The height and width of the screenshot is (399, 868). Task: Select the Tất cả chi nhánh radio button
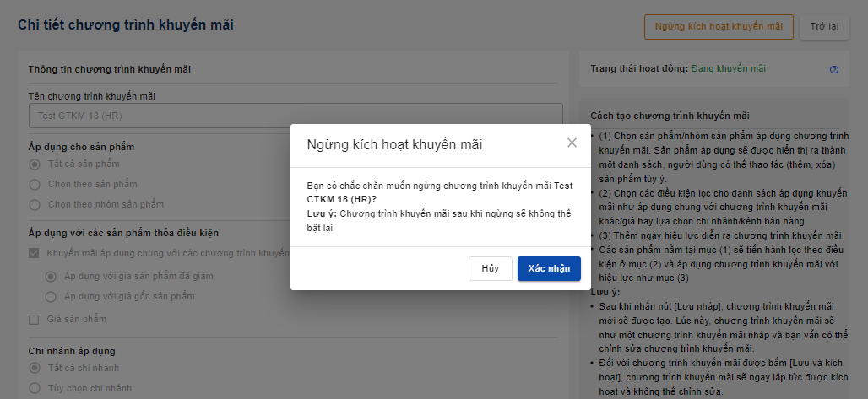(35, 368)
